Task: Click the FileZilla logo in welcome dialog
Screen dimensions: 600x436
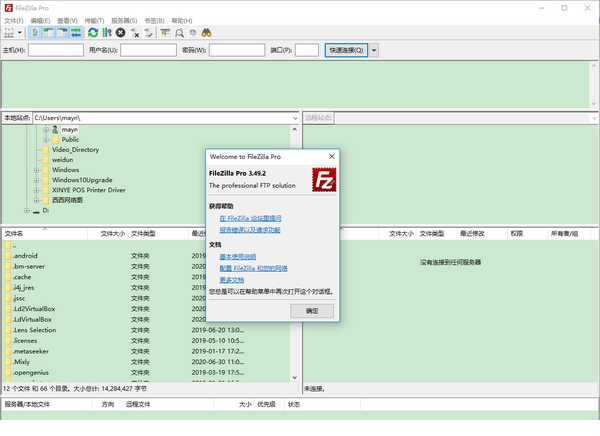Action: pos(324,180)
